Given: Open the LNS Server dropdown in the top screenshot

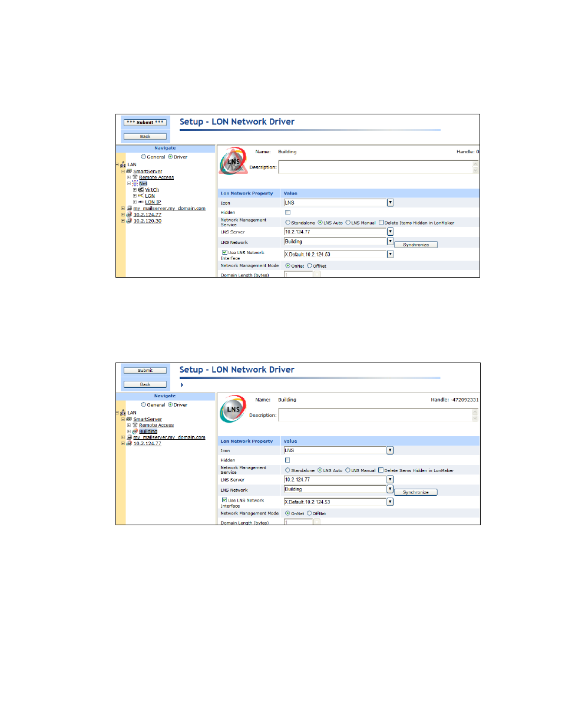Looking at the screenshot, I should [x=390, y=232].
